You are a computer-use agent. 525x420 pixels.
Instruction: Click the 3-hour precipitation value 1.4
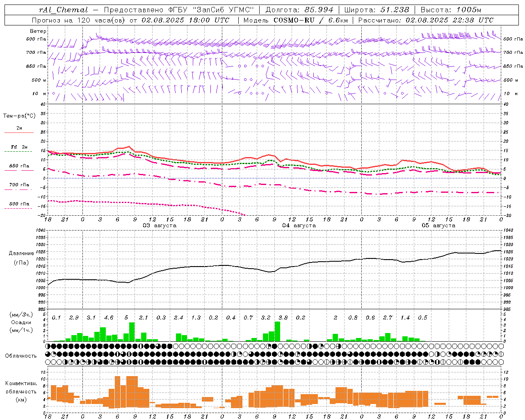pyautogui.click(x=405, y=318)
